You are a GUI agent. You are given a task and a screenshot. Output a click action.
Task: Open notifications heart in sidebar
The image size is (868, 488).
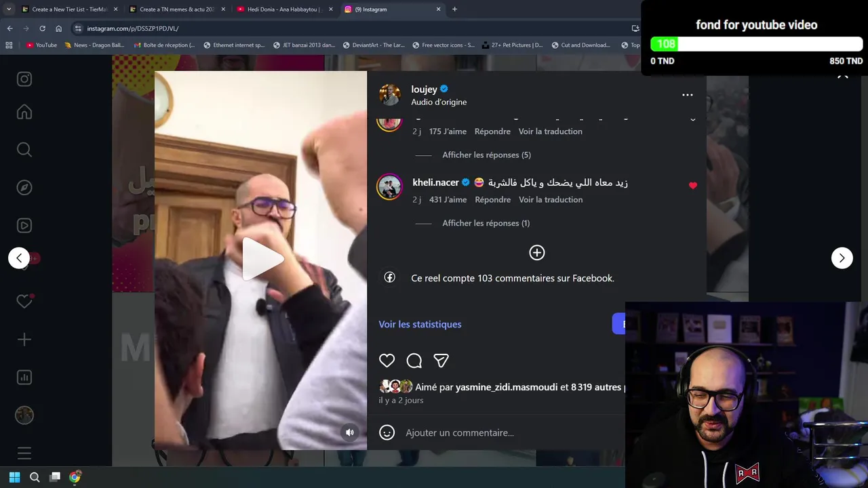tap(24, 302)
